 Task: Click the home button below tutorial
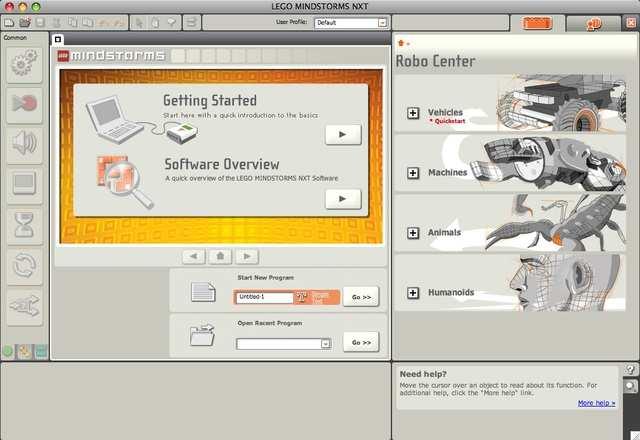tap(220, 256)
